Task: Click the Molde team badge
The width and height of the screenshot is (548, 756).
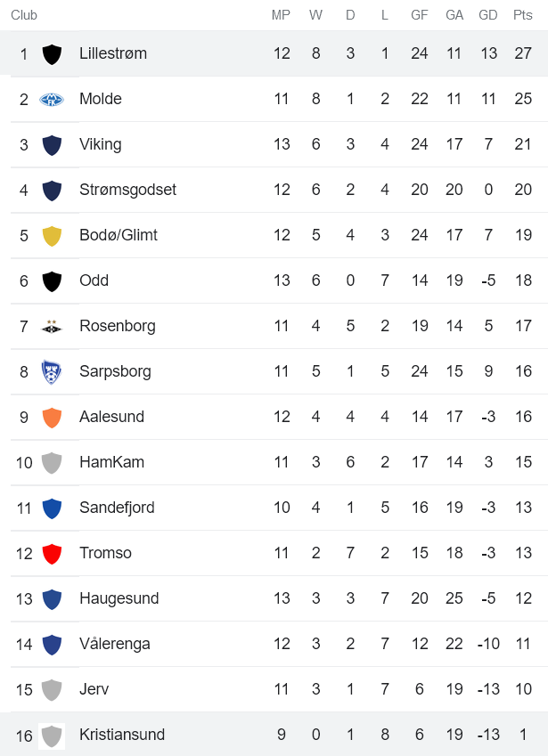Action: (x=52, y=99)
